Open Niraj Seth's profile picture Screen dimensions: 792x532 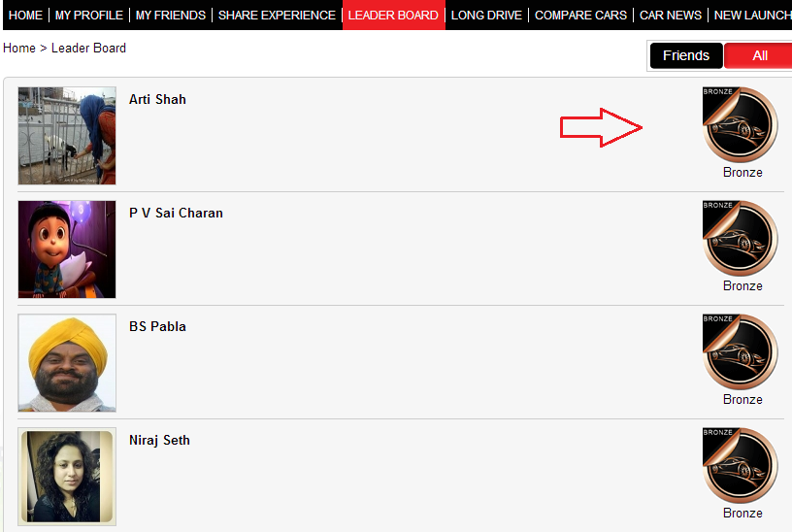pos(67,477)
